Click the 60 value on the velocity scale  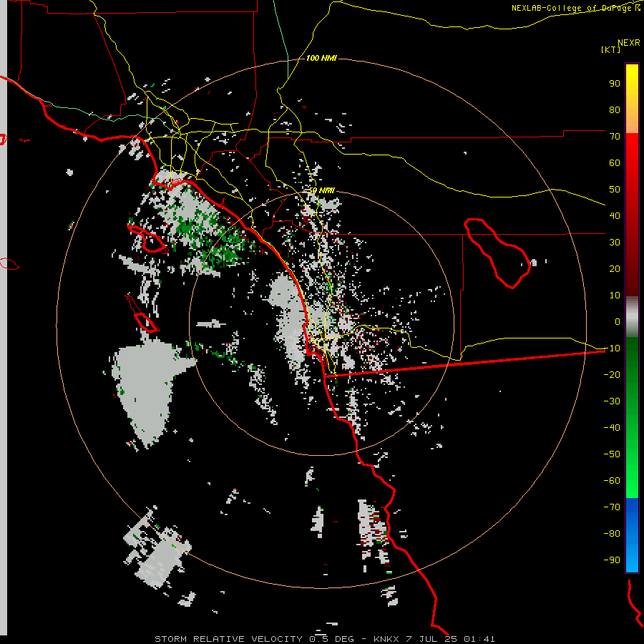tap(615, 163)
